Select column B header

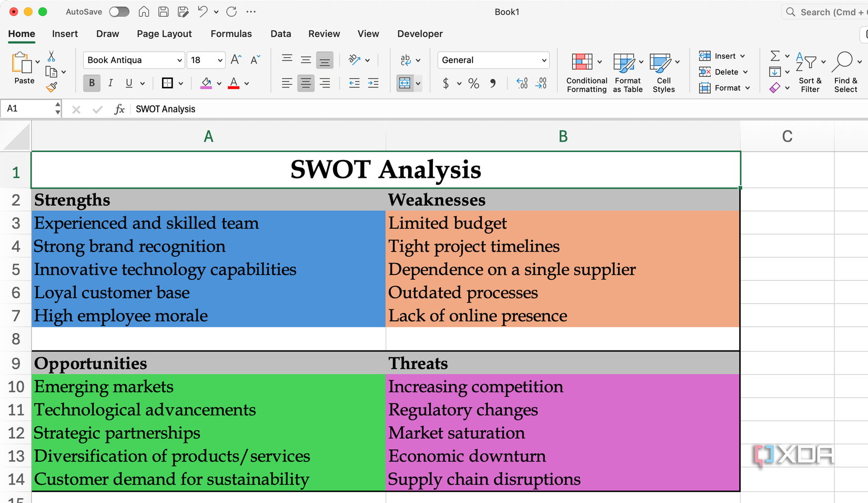(x=563, y=136)
